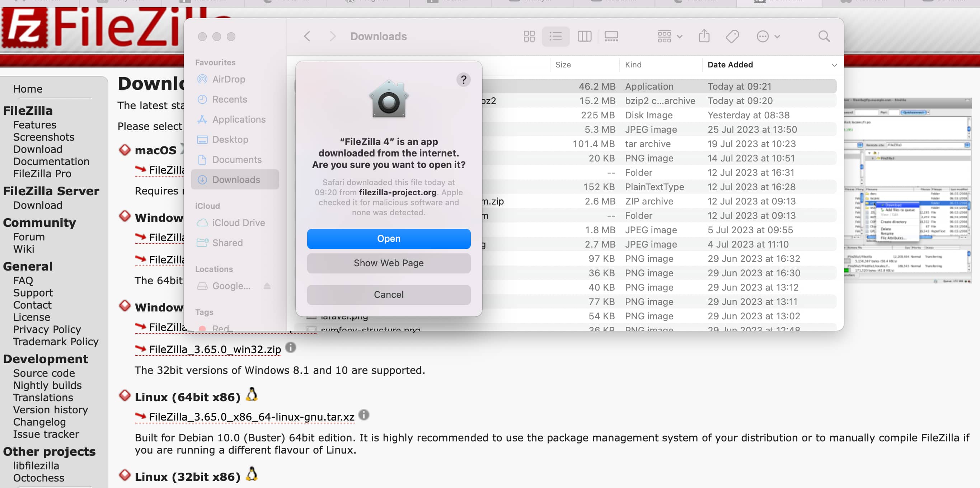
Task: Click the help question mark on the dialog
Action: coord(464,80)
